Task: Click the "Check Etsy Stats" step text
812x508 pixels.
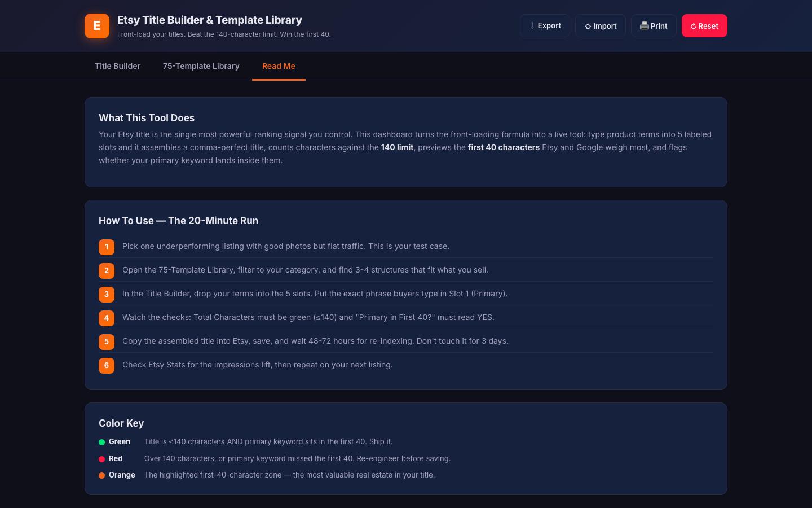Action: pyautogui.click(x=258, y=365)
